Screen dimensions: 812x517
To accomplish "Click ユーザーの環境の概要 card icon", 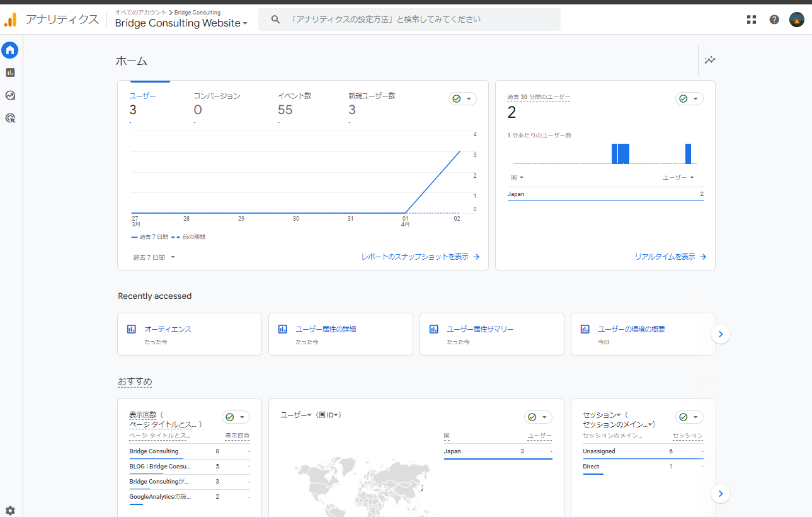I will click(x=585, y=329).
